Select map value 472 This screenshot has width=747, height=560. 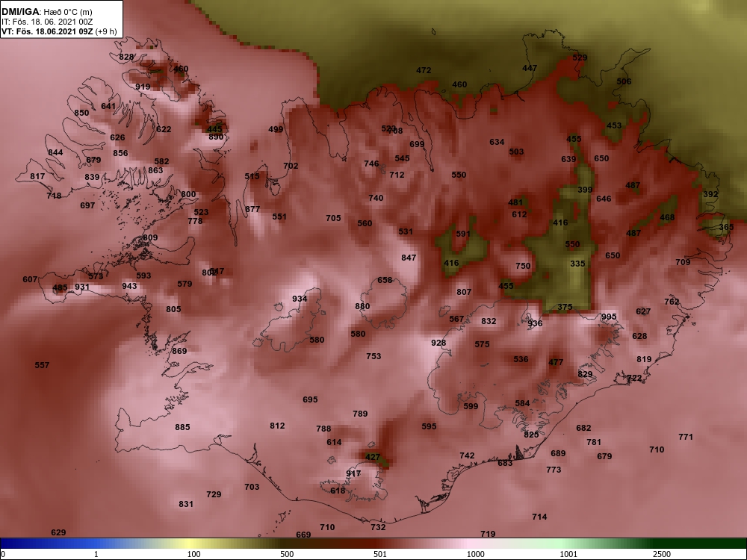click(424, 70)
